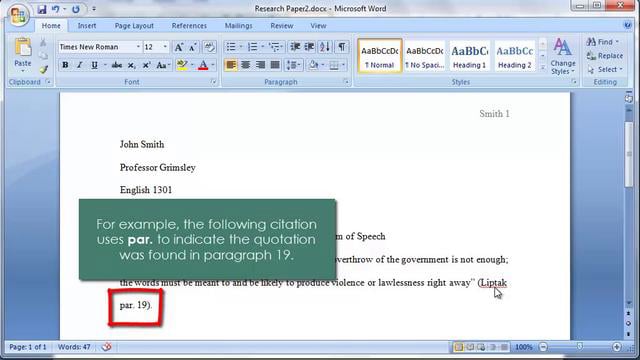Screen dimensions: 640x360
Task: Open Word Help question mark
Action: pyautogui.click(x=628, y=25)
